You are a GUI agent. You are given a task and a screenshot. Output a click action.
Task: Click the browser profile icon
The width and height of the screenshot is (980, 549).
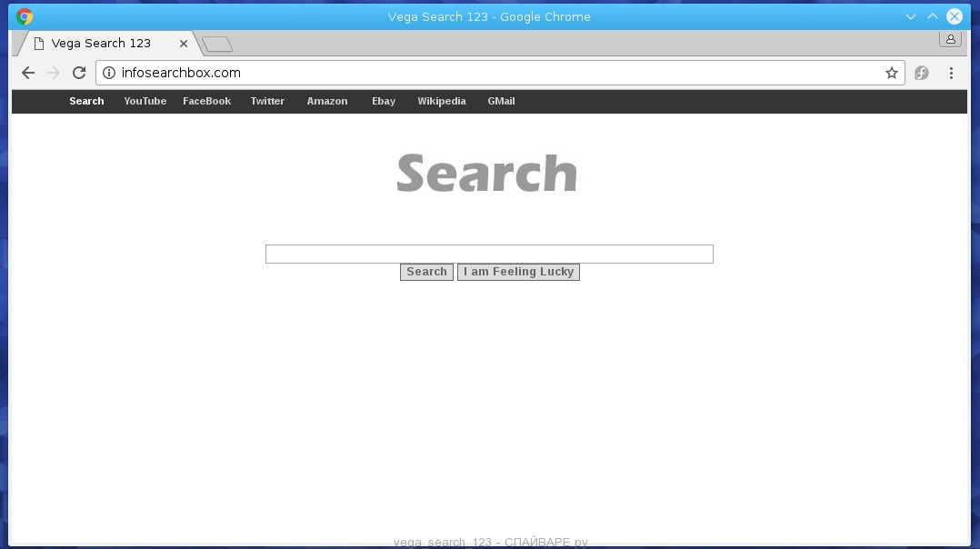coord(950,38)
